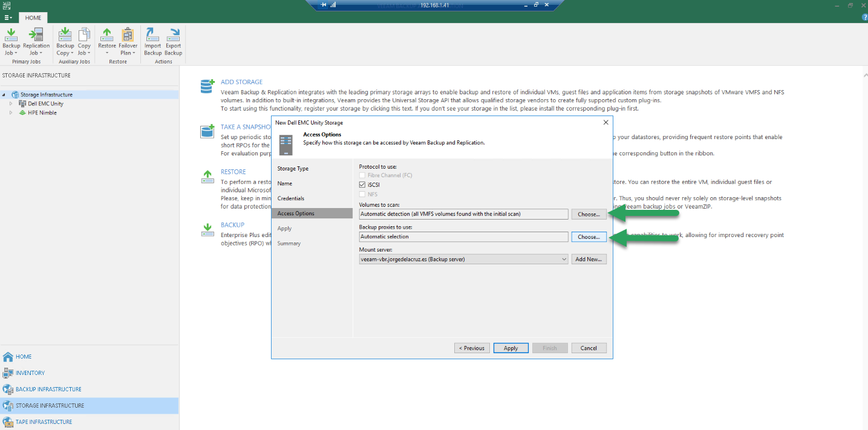The width and height of the screenshot is (868, 430).
Task: Open the Backup Job ribbon button
Action: point(11,42)
